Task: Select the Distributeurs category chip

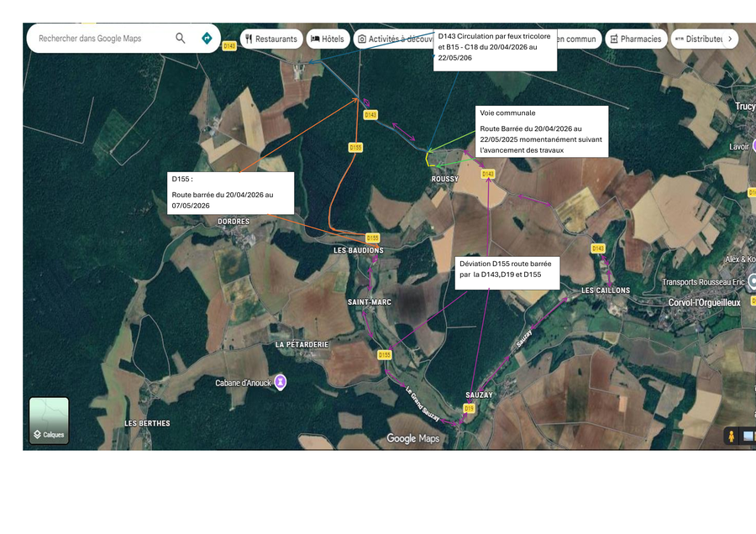Action: [700, 39]
